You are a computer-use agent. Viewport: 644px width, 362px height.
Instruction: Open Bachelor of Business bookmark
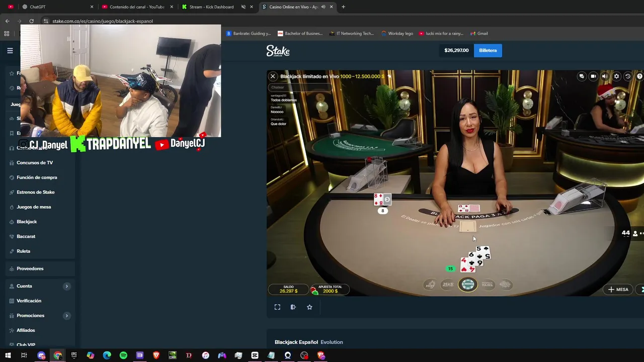coord(300,34)
